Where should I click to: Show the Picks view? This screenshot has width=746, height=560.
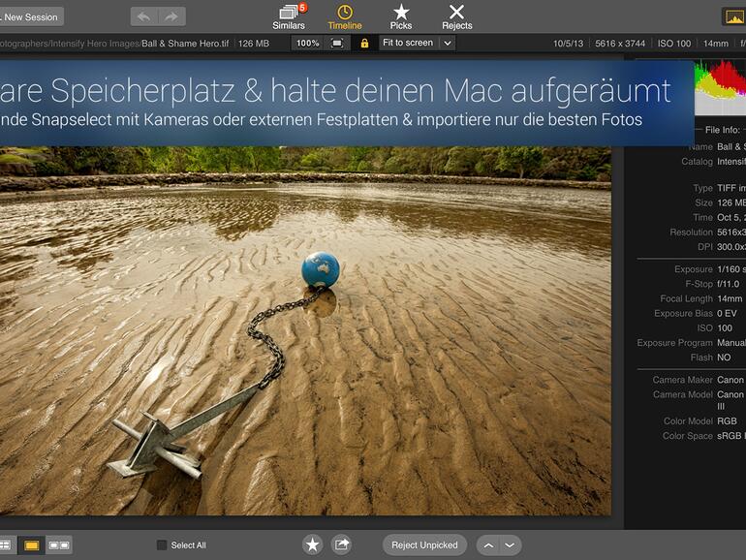pos(401,17)
